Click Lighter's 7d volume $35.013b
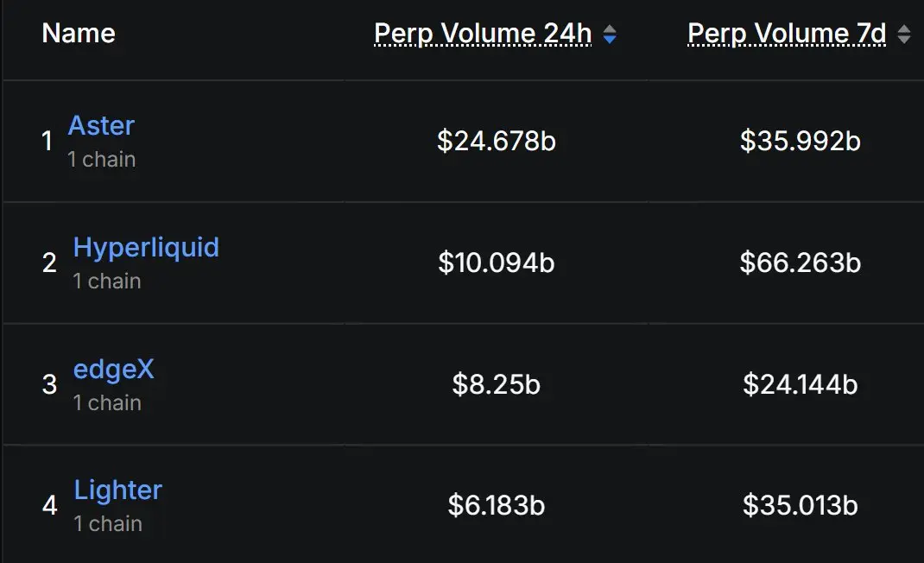The height and width of the screenshot is (563, 924). (x=801, y=505)
